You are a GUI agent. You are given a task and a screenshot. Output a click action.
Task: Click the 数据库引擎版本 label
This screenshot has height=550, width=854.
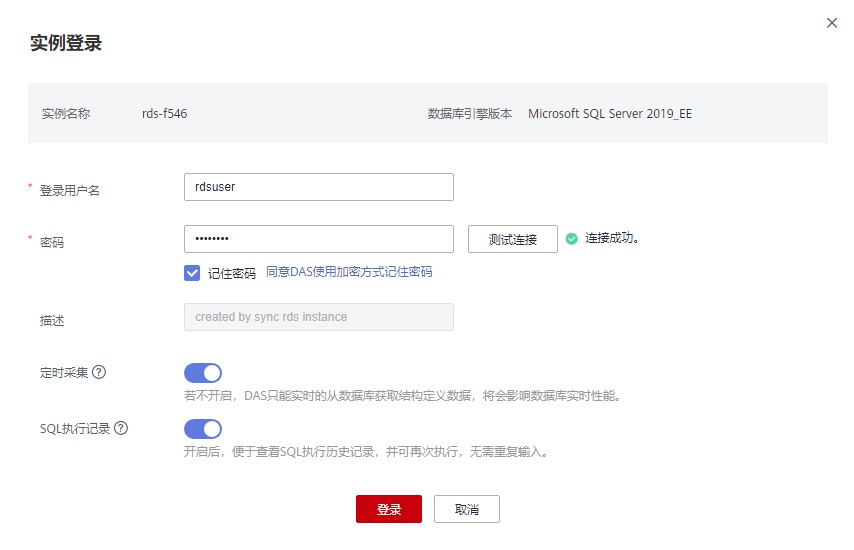point(469,113)
